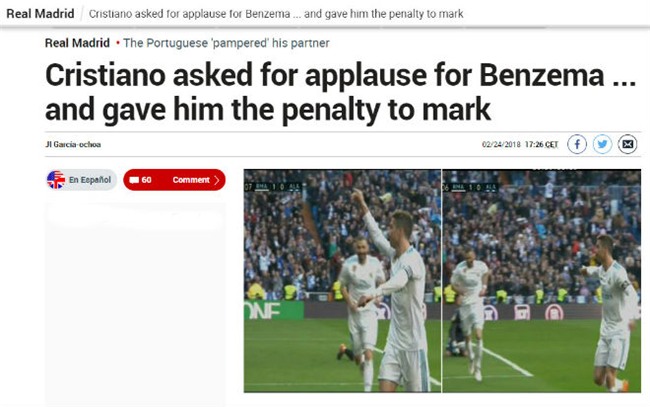Viewport: 650px width, 407px height.
Task: Share article via Twitter bird icon
Action: click(x=602, y=144)
